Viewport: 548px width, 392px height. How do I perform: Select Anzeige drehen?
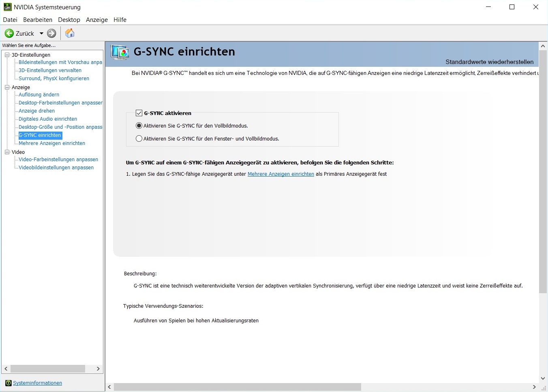click(36, 111)
